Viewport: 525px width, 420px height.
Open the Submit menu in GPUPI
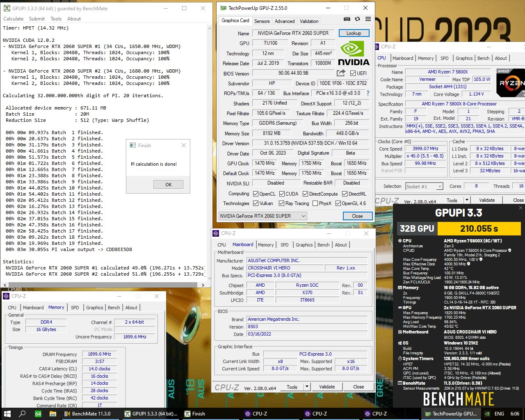coord(37,19)
